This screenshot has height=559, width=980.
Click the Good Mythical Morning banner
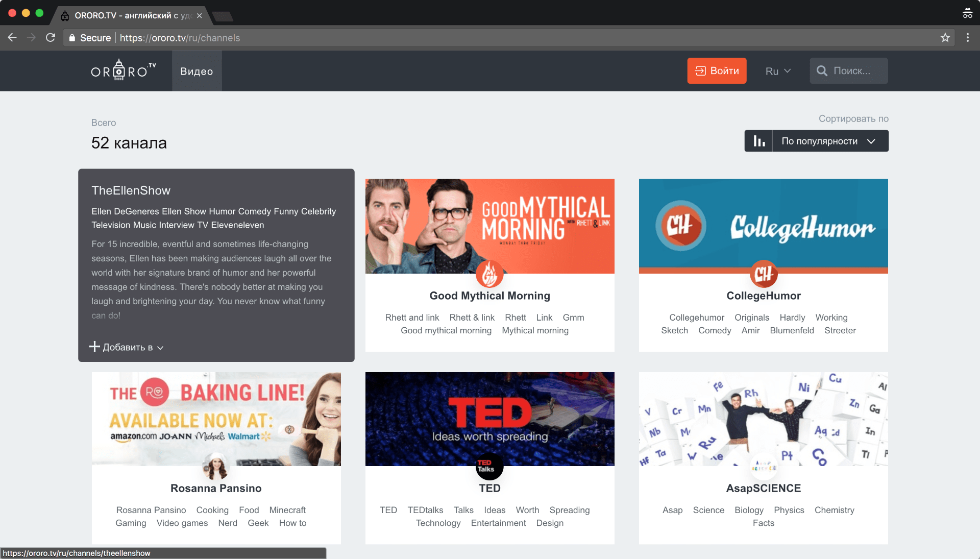click(x=489, y=226)
